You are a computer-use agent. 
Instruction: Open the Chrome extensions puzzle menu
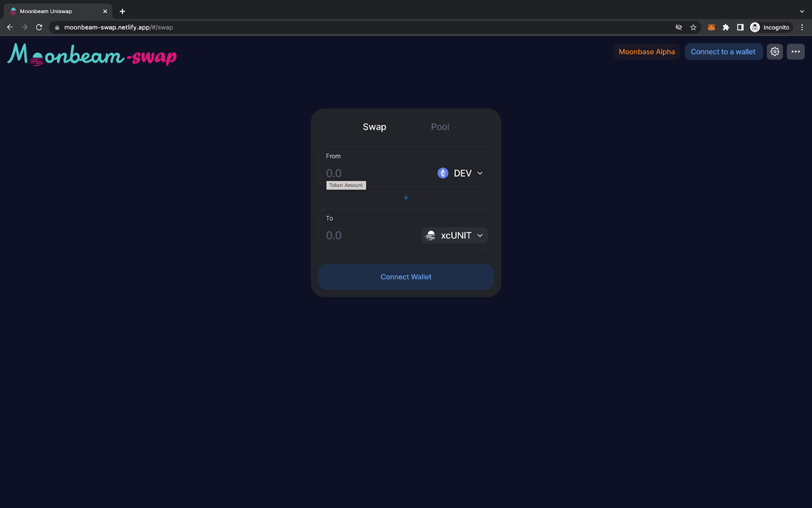click(x=726, y=27)
